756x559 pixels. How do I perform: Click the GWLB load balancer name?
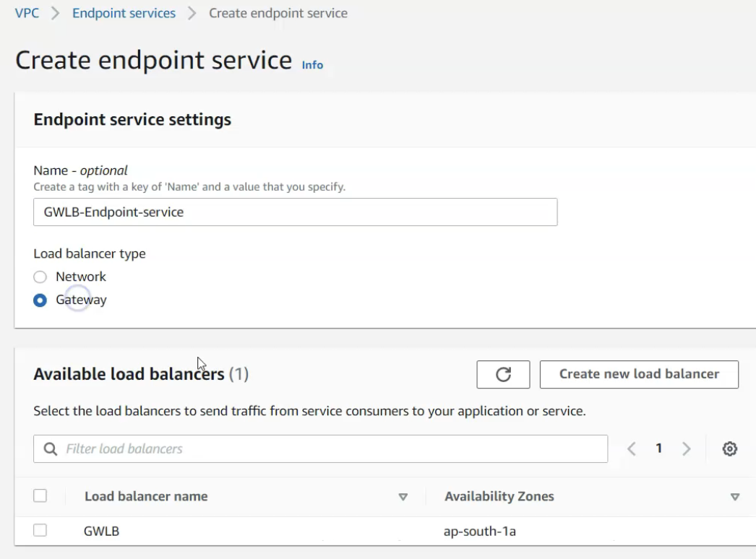point(102,532)
